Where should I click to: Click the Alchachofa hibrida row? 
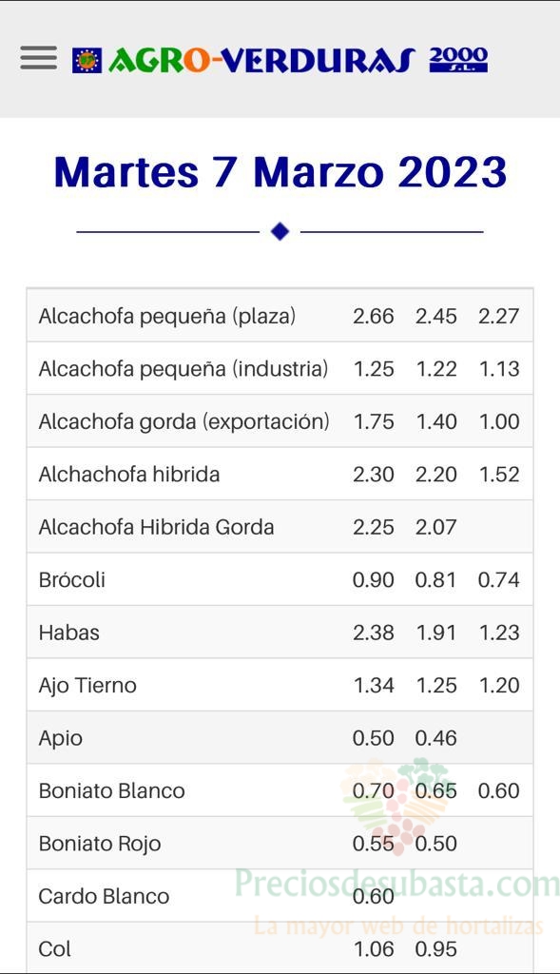(x=280, y=474)
